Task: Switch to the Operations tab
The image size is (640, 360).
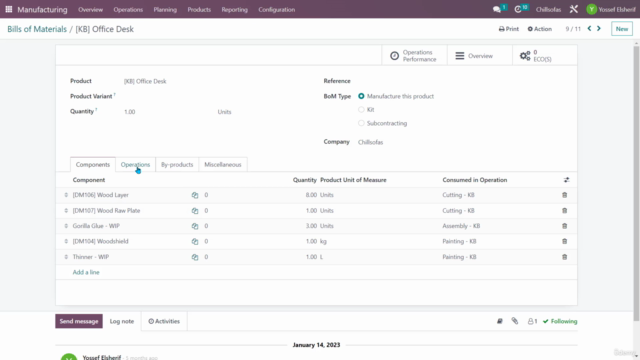Action: (136, 164)
